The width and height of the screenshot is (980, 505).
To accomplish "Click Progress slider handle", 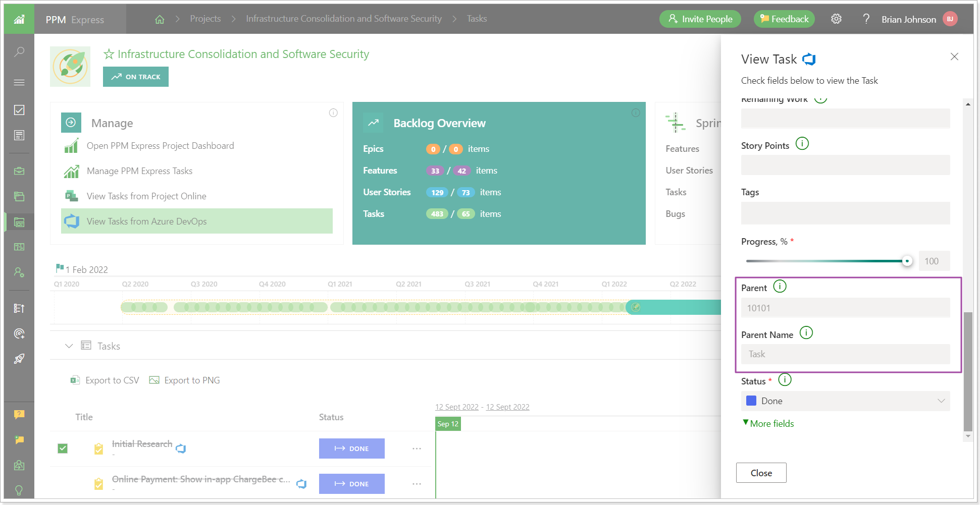I will click(907, 261).
